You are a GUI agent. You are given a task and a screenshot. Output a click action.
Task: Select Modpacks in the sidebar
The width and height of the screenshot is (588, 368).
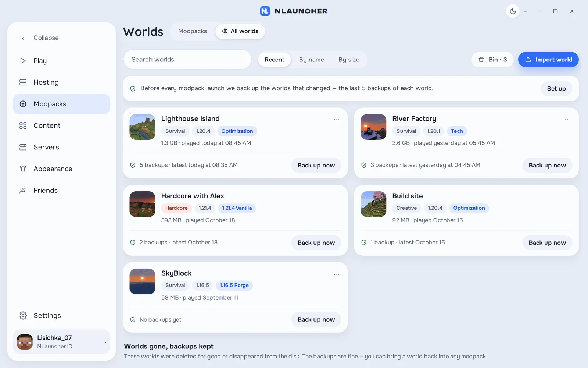pyautogui.click(x=61, y=104)
